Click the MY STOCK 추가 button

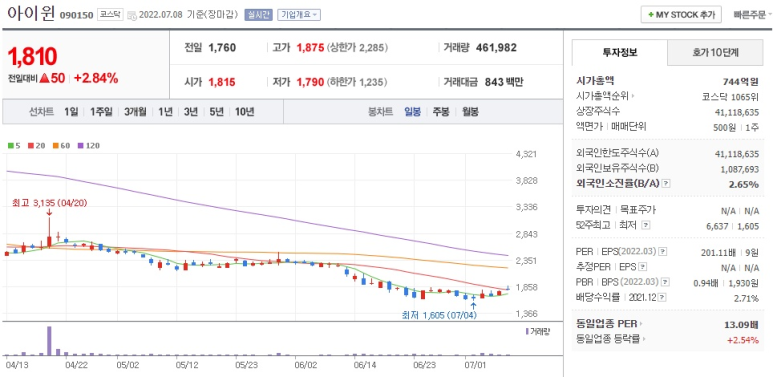pos(681,15)
